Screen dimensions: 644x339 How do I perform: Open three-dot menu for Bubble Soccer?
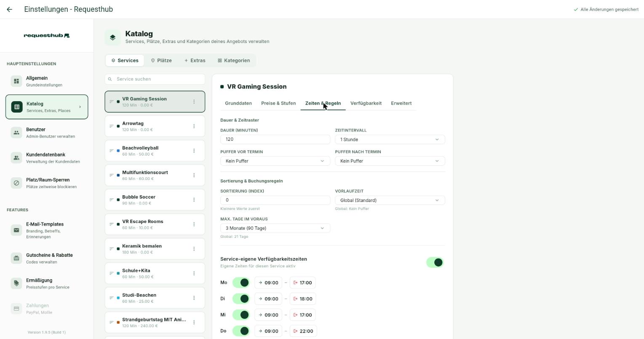194,200
